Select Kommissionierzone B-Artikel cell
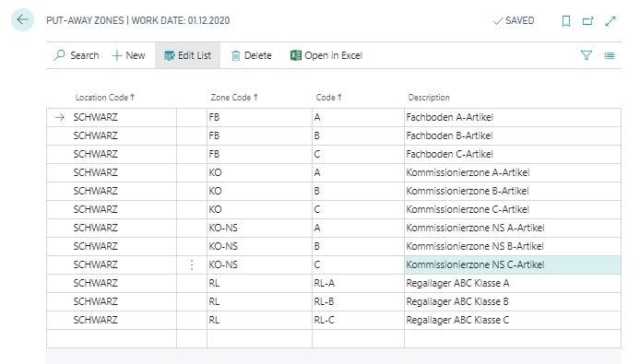This screenshot has height=364, width=640. pyautogui.click(x=512, y=191)
